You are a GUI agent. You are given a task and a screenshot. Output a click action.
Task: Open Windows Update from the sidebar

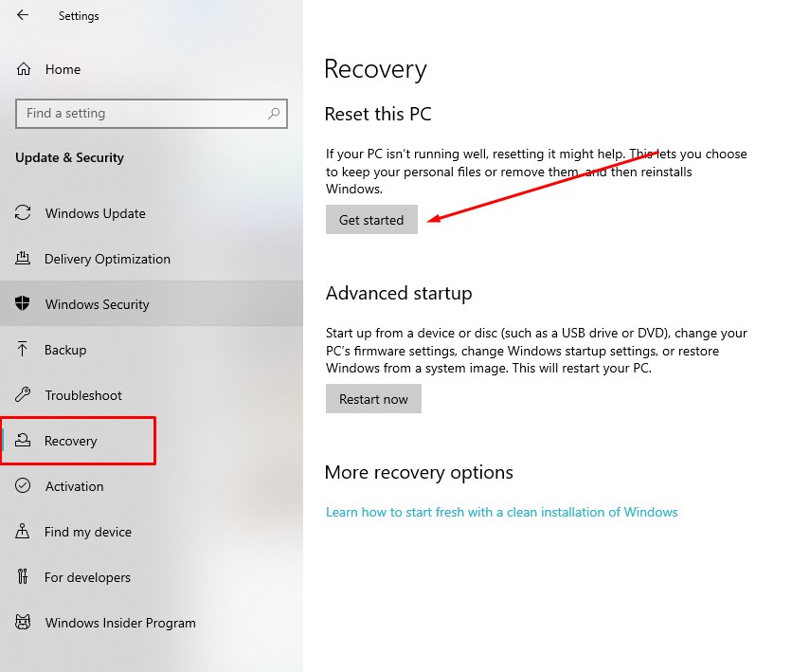point(95,213)
